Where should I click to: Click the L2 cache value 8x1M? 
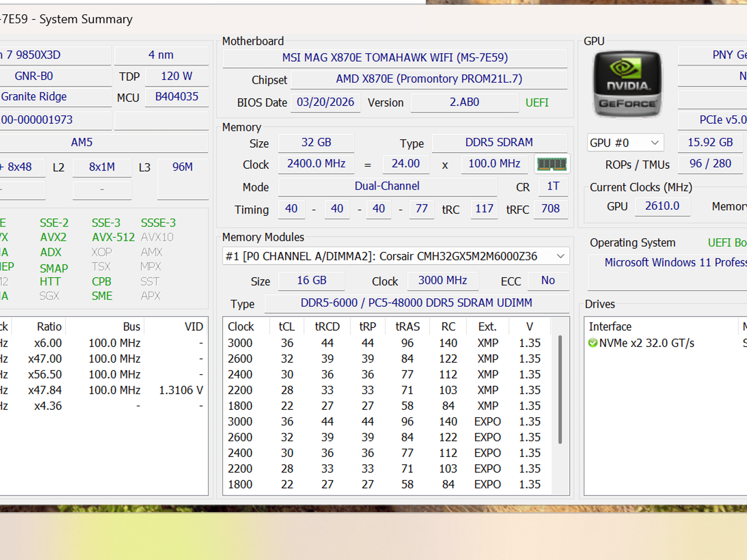tap(102, 167)
